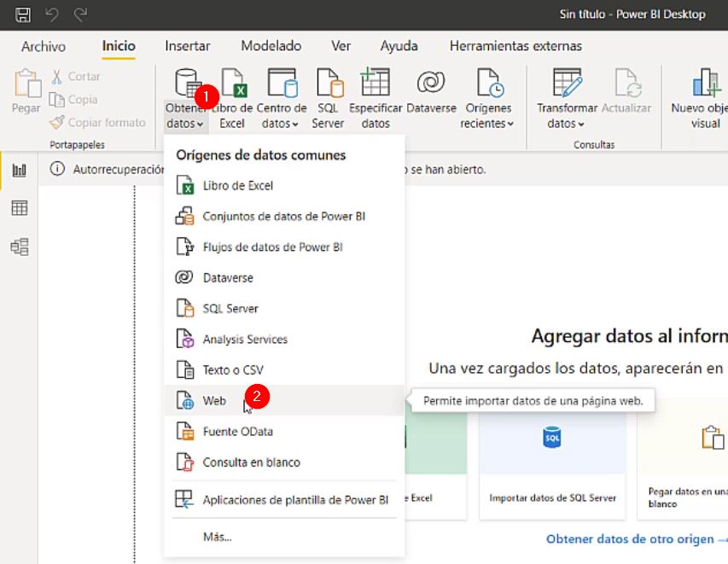Click the Dataverse ribbon icon
Viewport: 728px width, 564px height.
431,96
